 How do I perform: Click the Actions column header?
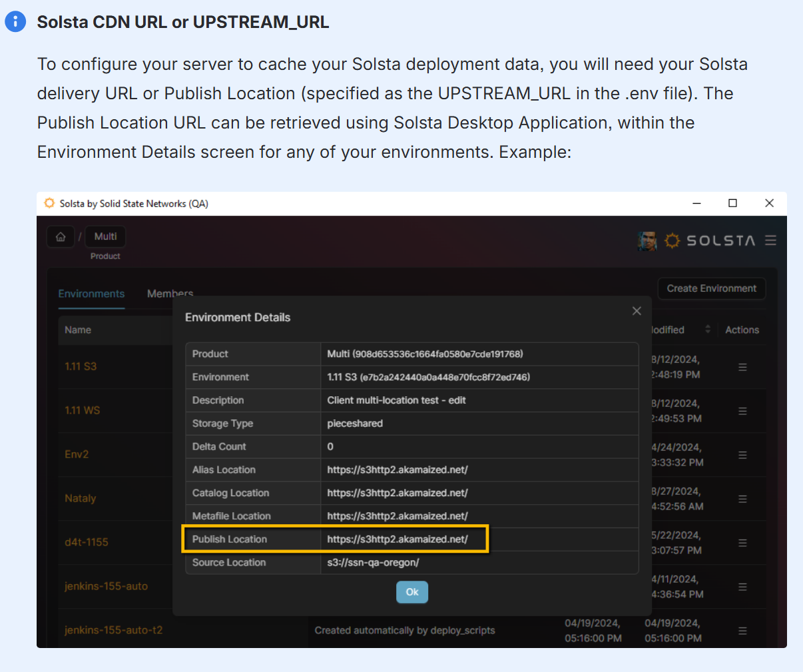[x=742, y=330]
